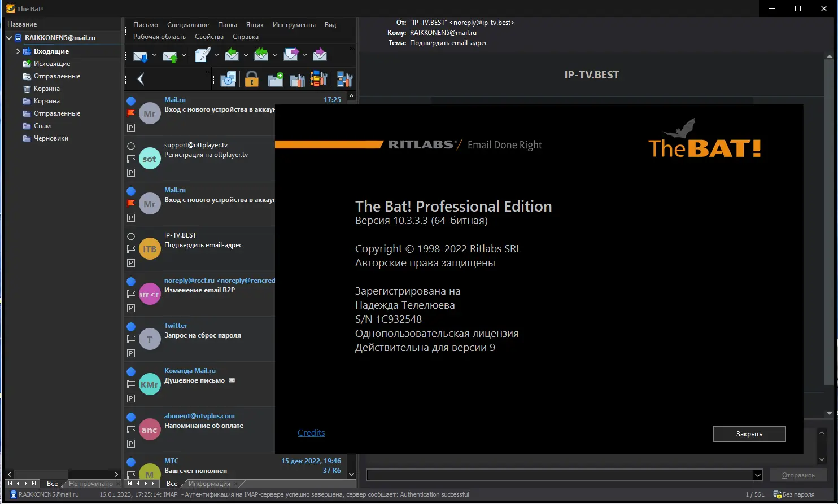Image resolution: width=838 pixels, height=504 pixels.
Task: Toggle the unread blue dot on the Twitter message
Action: (131, 326)
